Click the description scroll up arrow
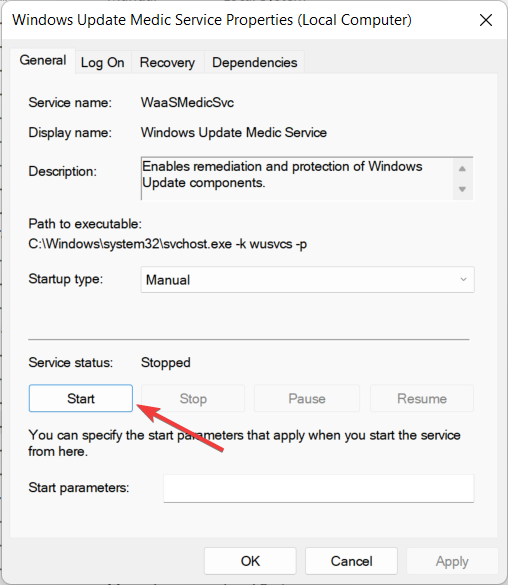 (462, 169)
